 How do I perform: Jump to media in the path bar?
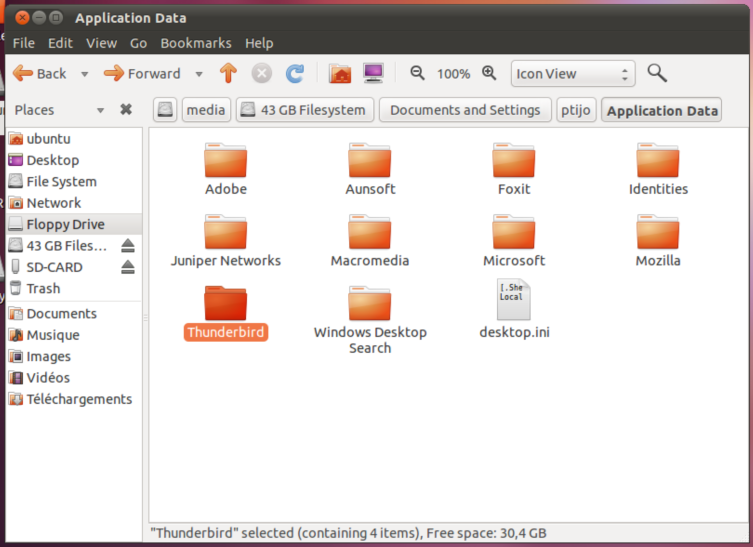pyautogui.click(x=206, y=110)
